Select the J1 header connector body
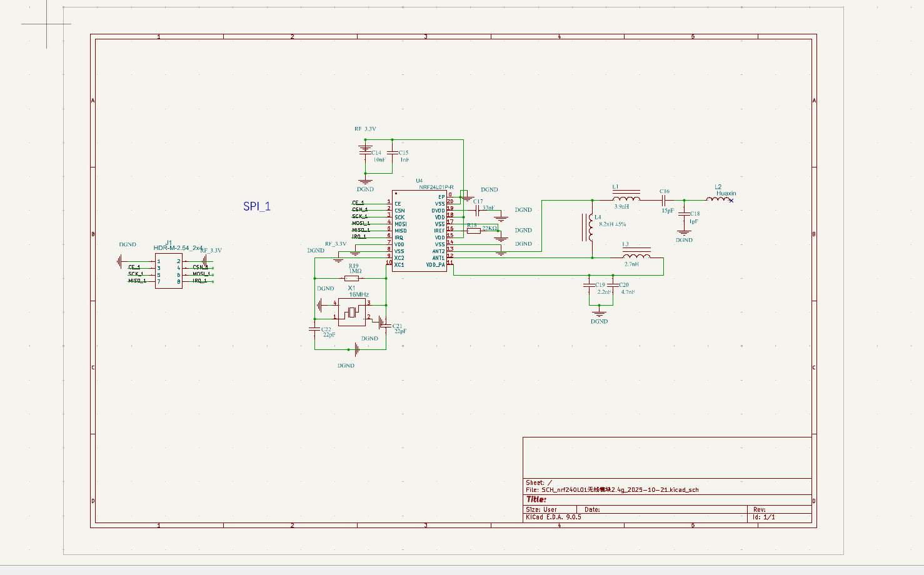 tap(168, 272)
